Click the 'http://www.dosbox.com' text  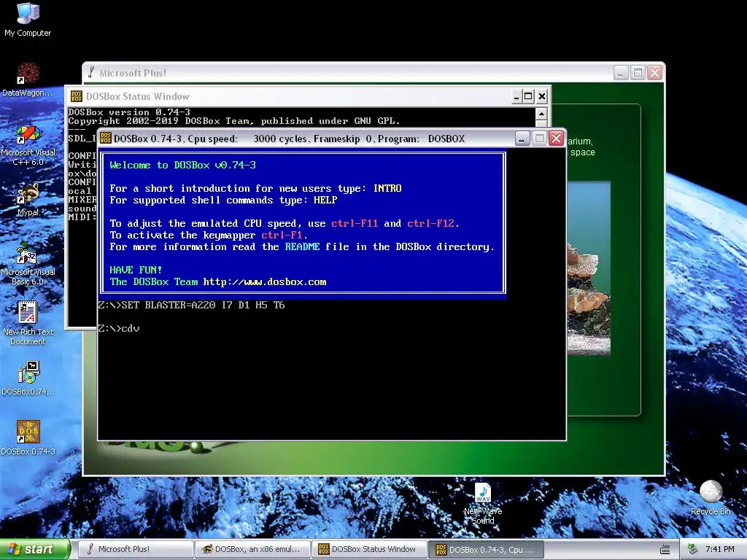(265, 282)
